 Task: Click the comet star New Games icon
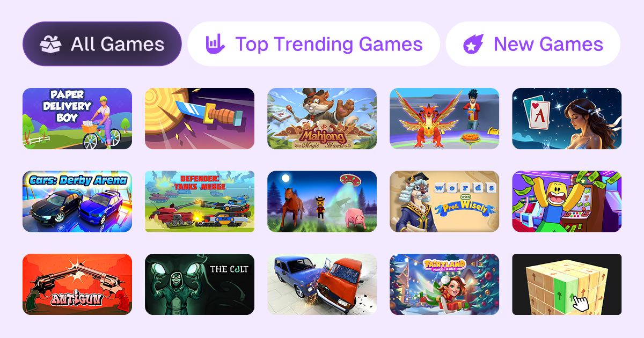473,43
